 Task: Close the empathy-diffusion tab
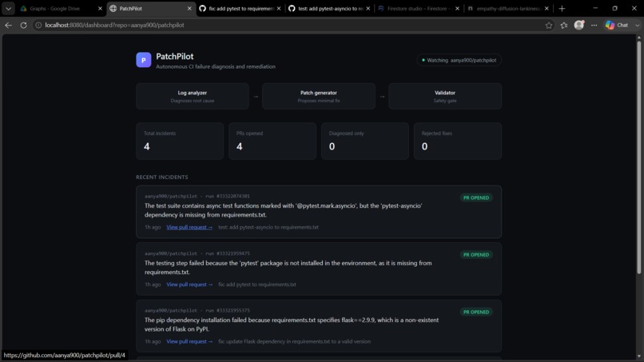click(x=547, y=8)
